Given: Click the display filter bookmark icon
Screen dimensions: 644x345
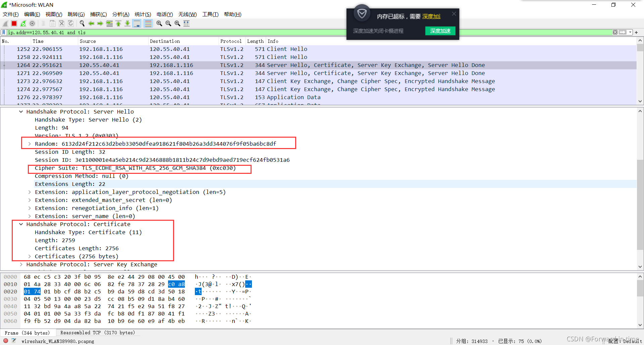Looking at the screenshot, I should click(x=4, y=32).
